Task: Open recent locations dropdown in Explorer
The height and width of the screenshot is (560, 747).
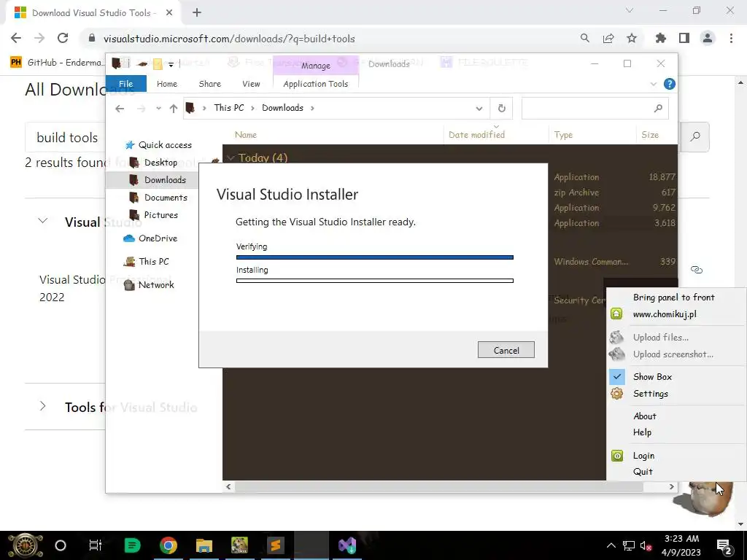Action: [x=158, y=109]
